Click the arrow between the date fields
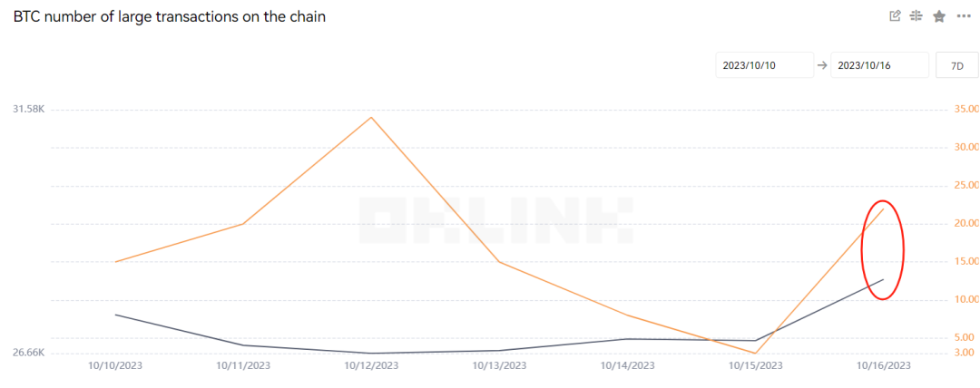The width and height of the screenshot is (980, 388). (821, 66)
